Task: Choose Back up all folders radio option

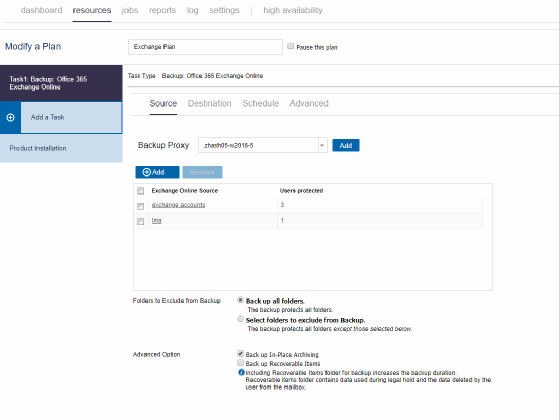Action: (x=240, y=300)
